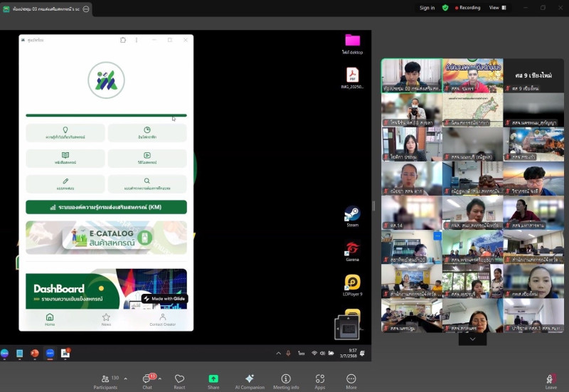
Task: Expand the Participants options arrow
Action: [126, 378]
